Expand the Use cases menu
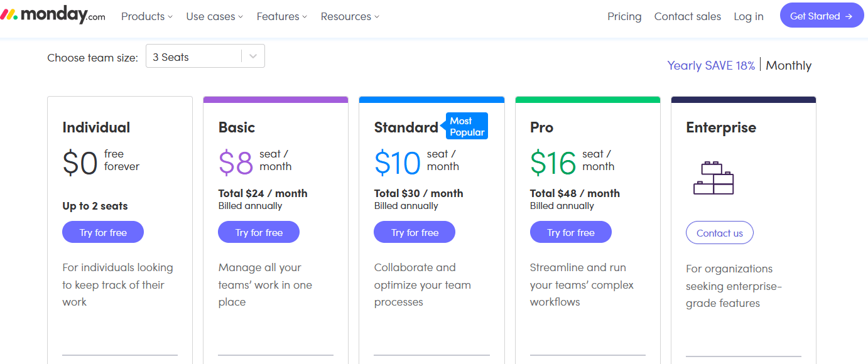The height and width of the screenshot is (364, 868). click(x=214, y=16)
